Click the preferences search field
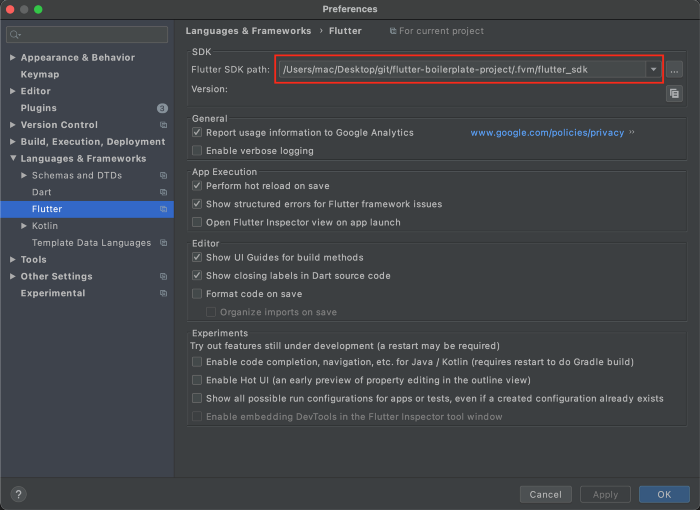 (88, 35)
